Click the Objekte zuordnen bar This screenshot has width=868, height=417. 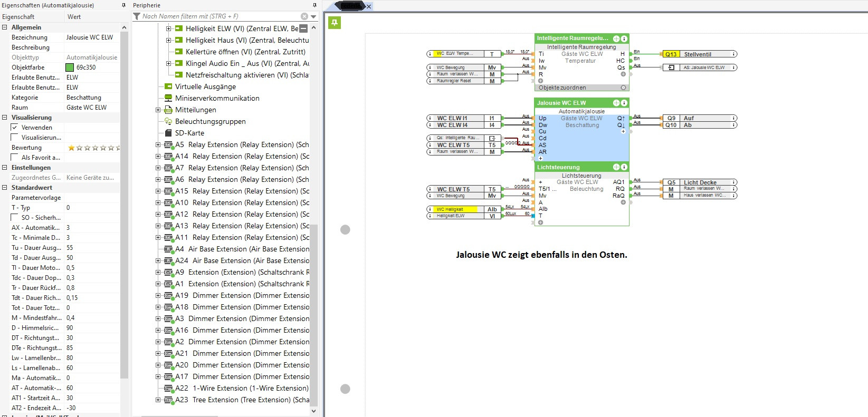coord(581,88)
